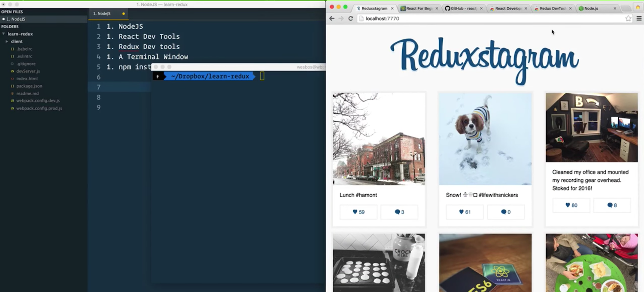This screenshot has width=644, height=292.
Task: Open webpack.config.prod.js in the sidebar
Action: tap(39, 108)
